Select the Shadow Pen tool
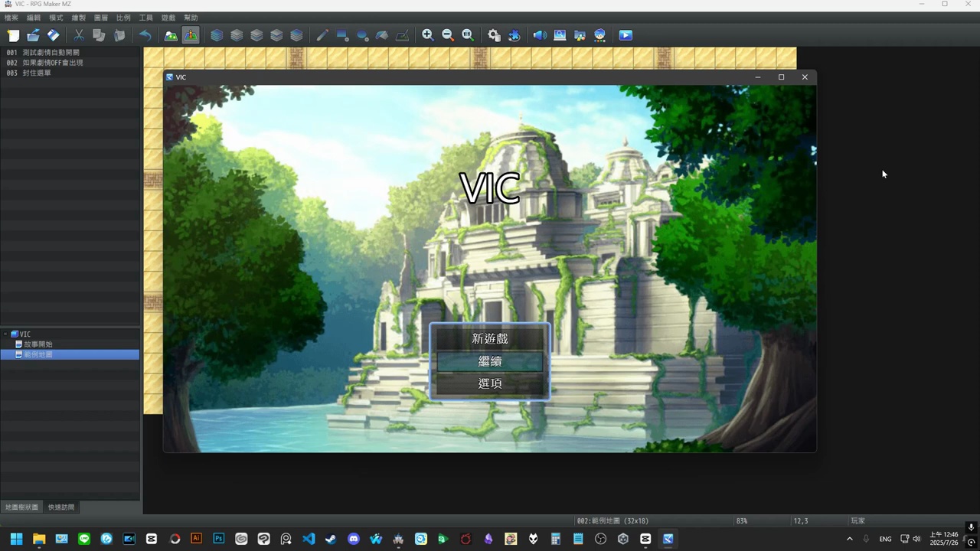Viewport: 980px width, 551px height. [402, 35]
